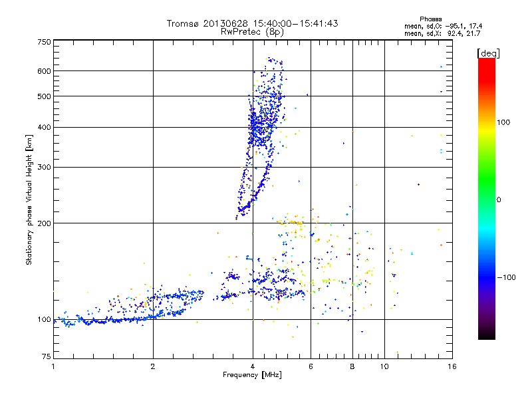The image size is (532, 399).
Task: Click the '100' colorbar tick label
Action: [x=503, y=122]
